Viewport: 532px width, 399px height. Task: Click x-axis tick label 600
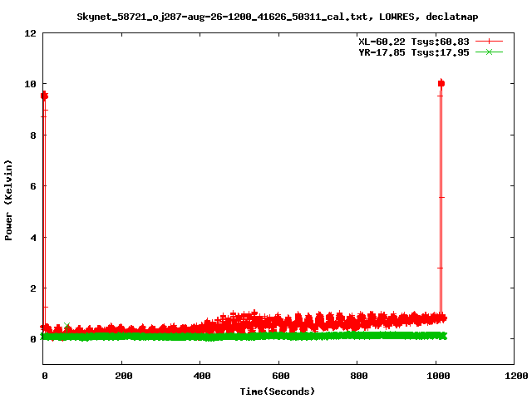pyautogui.click(x=281, y=376)
